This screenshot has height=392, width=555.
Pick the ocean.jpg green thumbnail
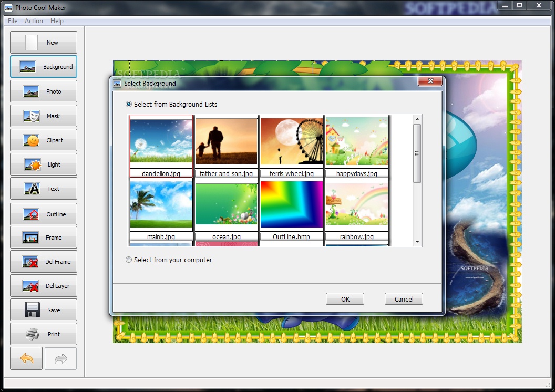pos(226,203)
